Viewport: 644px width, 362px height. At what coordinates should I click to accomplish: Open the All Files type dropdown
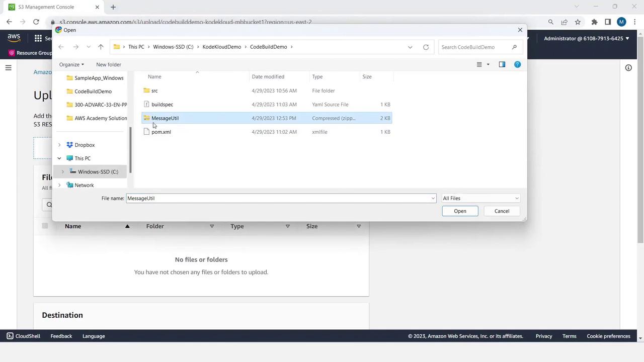coord(480,198)
